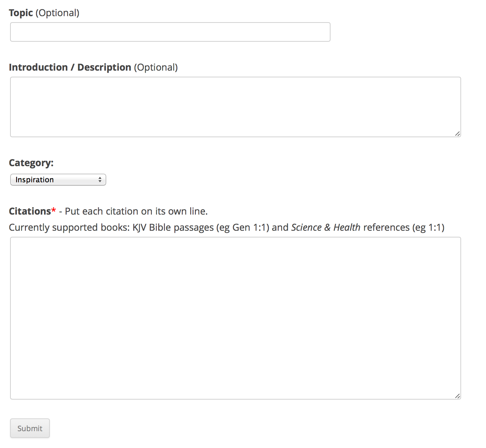Click the 'Put each citation on its own line' hint
486x448 pixels.
(x=136, y=211)
